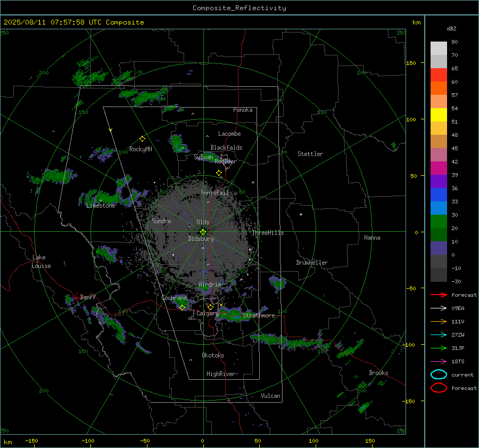
Task: Pick the light blue 30–33 dBZ swatch
Action: tap(439, 208)
